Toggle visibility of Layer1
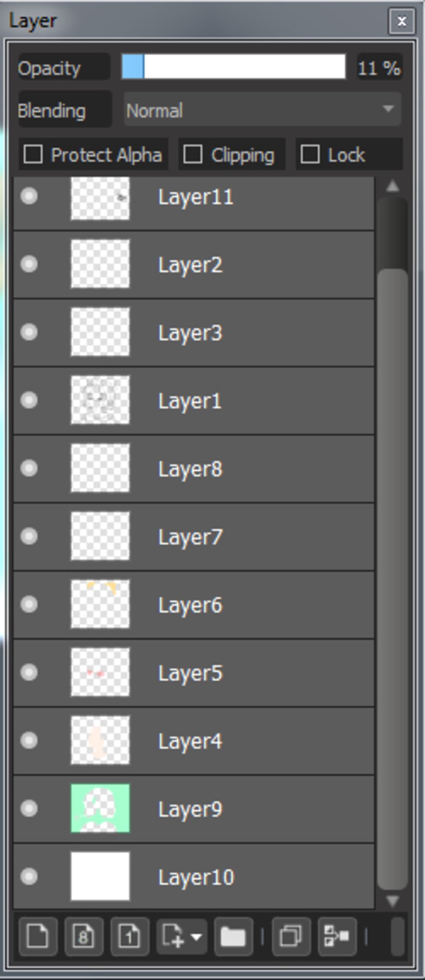The height and width of the screenshot is (980, 425). point(29,400)
